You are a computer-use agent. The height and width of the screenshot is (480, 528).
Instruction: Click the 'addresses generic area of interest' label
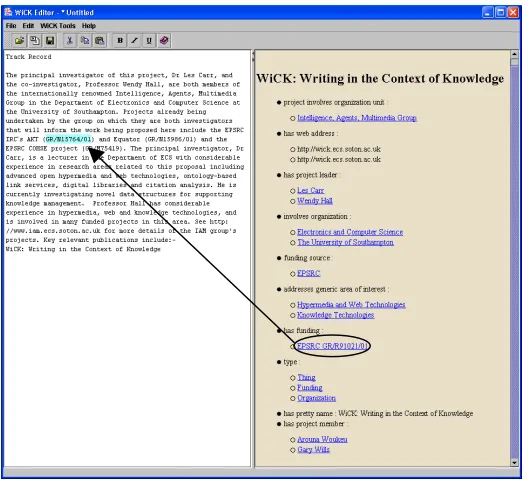(336, 289)
